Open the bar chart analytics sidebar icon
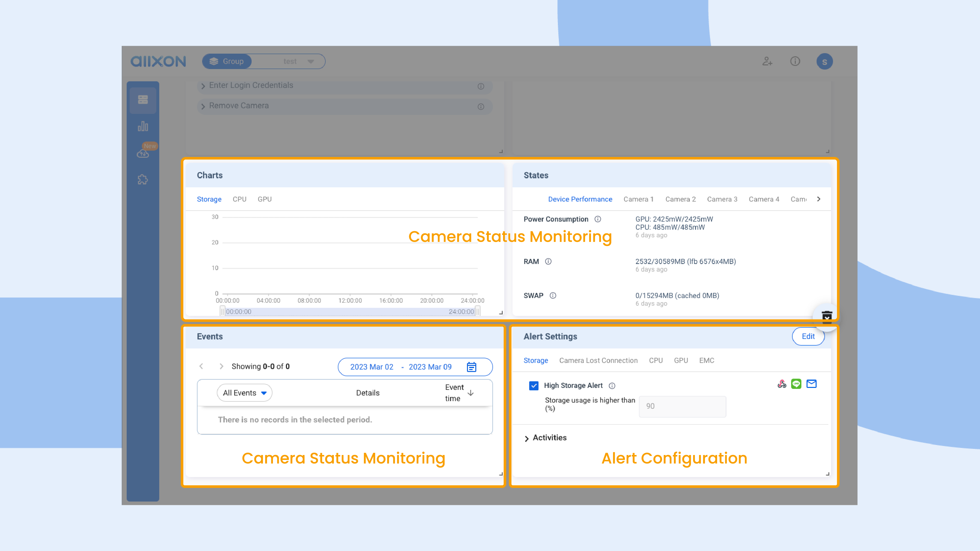 pyautogui.click(x=143, y=126)
